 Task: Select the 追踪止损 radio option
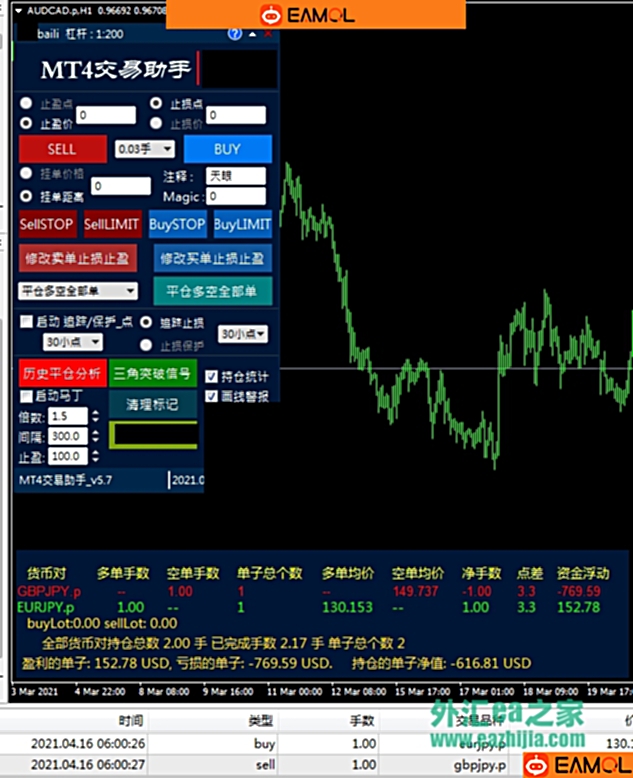(146, 323)
